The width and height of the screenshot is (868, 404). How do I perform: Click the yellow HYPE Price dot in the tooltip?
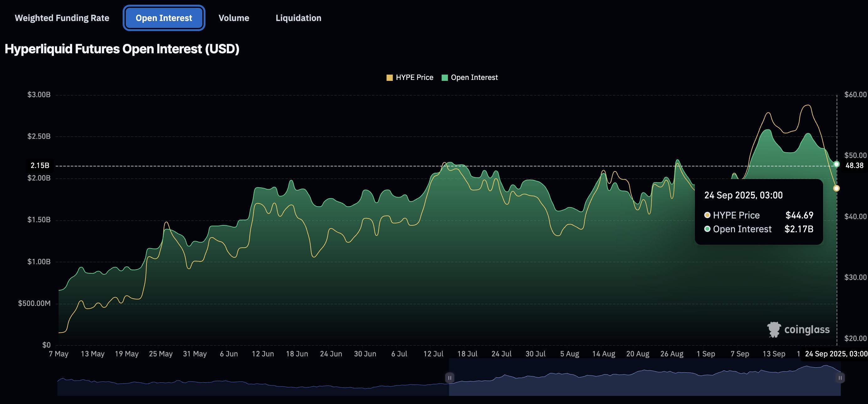pos(708,215)
